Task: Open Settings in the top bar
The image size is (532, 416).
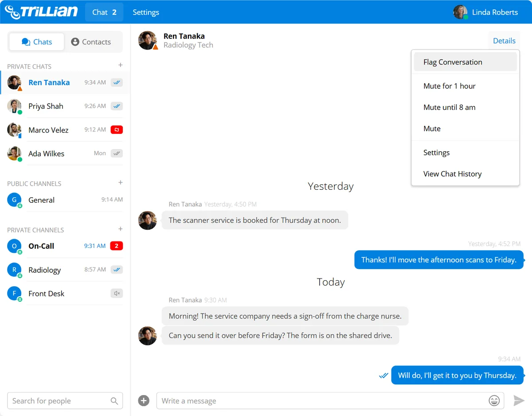Action: [x=146, y=12]
